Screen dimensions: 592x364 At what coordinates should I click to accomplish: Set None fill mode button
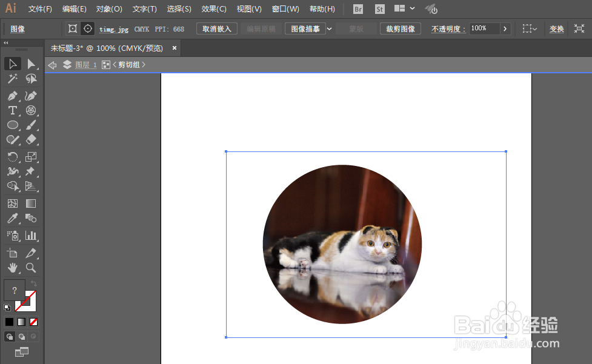pyautogui.click(x=33, y=322)
